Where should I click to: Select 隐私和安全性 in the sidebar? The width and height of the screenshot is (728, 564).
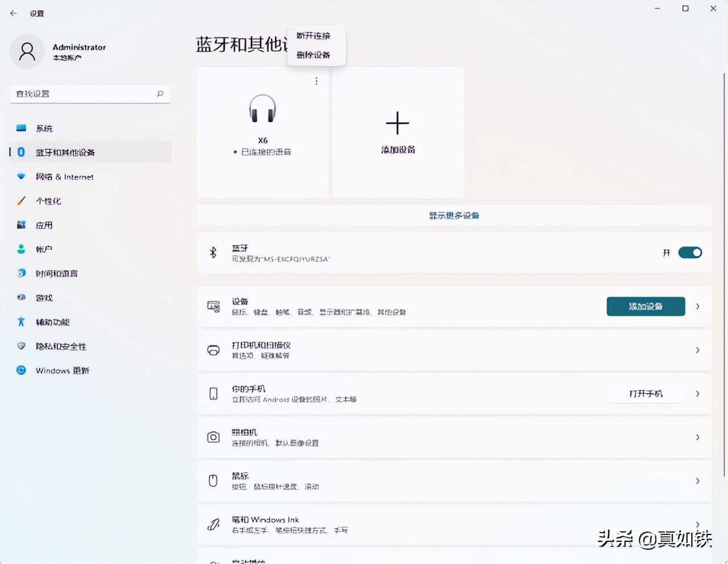61,346
